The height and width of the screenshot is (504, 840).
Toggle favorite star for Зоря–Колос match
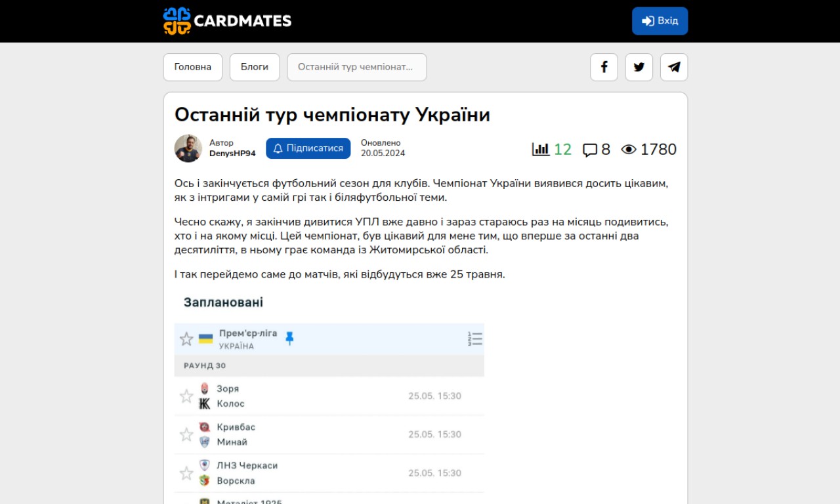pyautogui.click(x=186, y=396)
